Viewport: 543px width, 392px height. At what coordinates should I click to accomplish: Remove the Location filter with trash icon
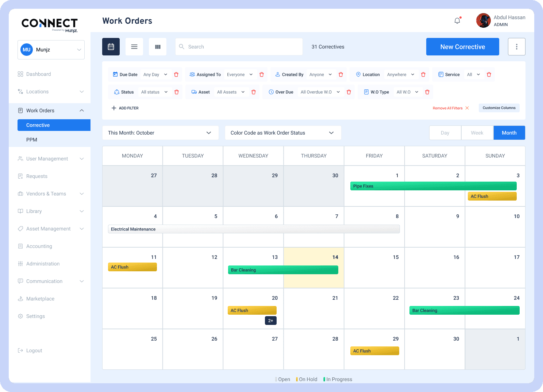[423, 74]
